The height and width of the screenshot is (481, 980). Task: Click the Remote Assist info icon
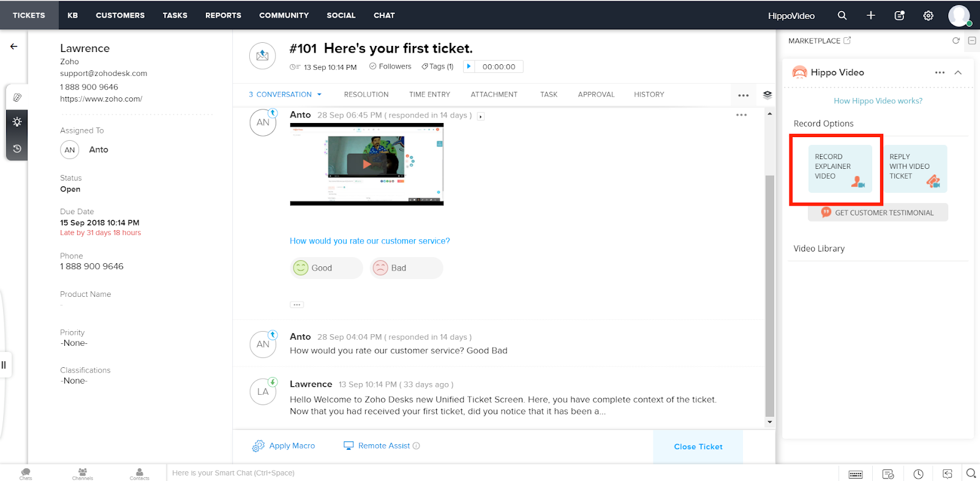tap(417, 446)
